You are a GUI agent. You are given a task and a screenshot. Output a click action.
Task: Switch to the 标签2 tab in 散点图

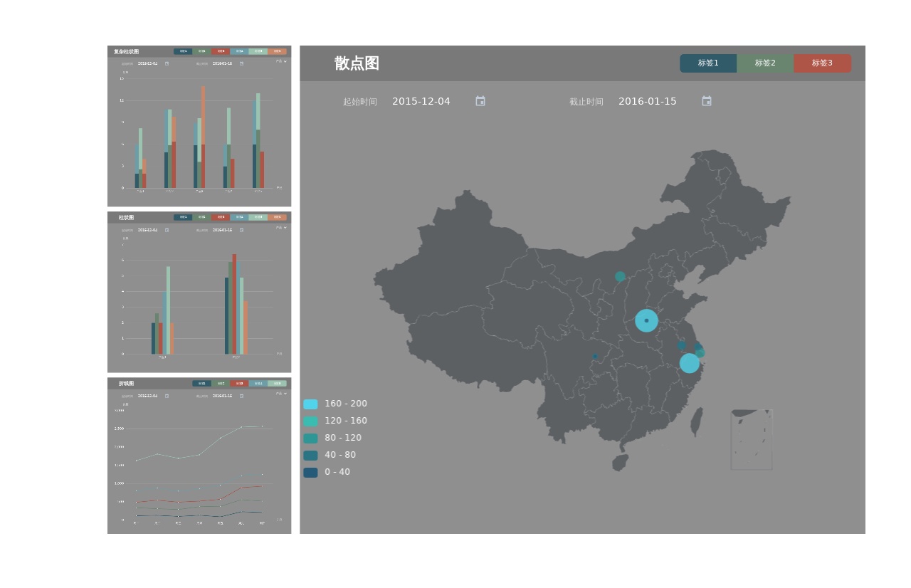(765, 63)
